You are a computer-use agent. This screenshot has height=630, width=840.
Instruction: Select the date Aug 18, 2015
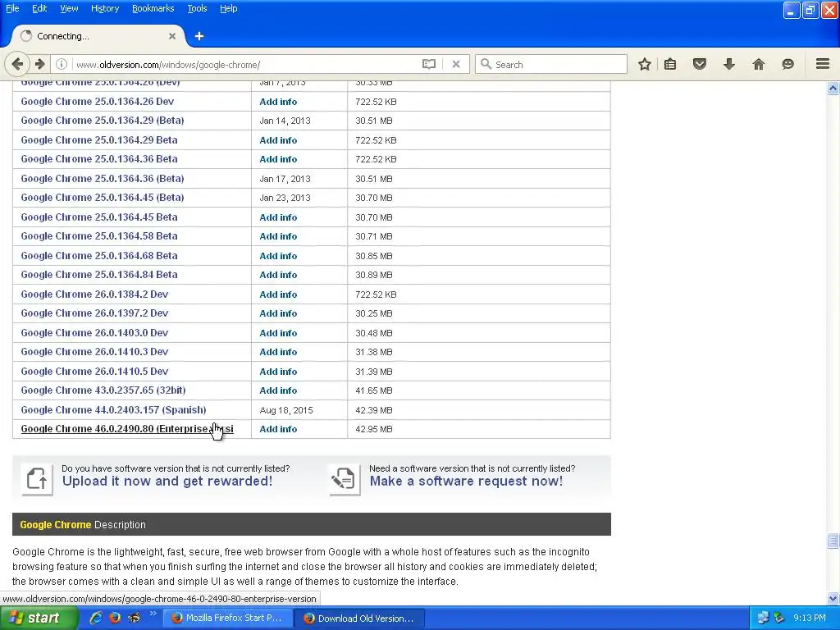[286, 410]
